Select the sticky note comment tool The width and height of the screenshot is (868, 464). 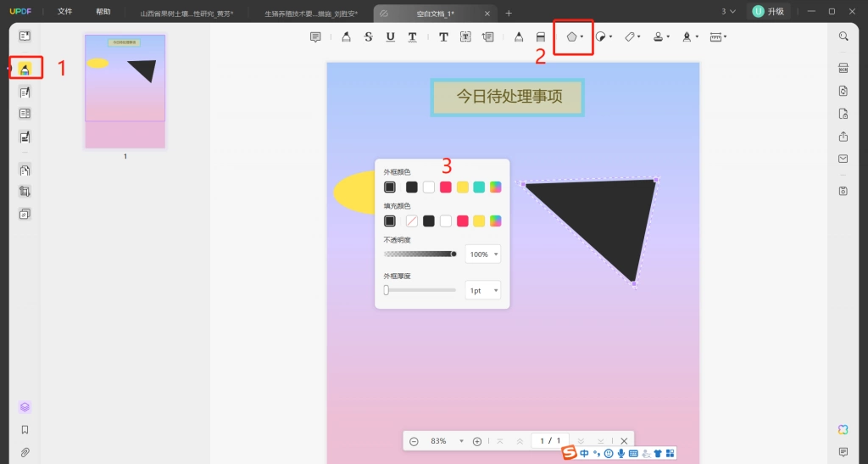tap(315, 37)
